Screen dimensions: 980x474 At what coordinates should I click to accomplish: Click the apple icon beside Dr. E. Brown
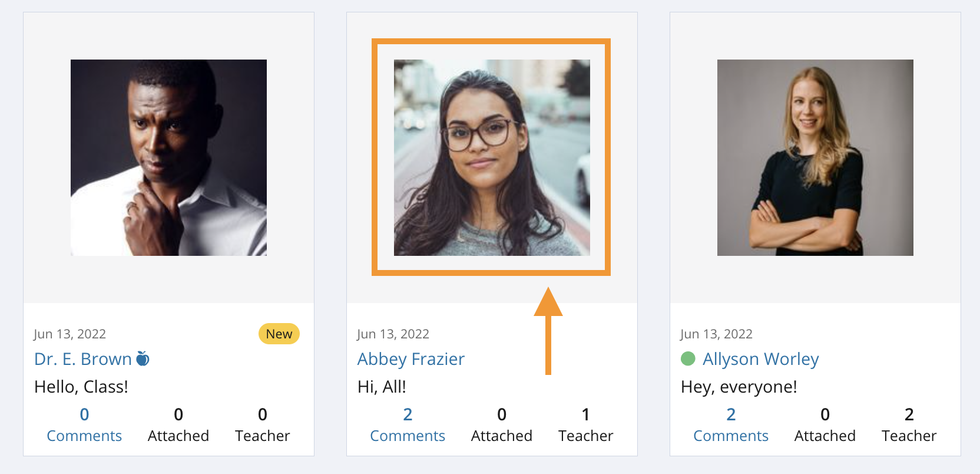coord(143,358)
